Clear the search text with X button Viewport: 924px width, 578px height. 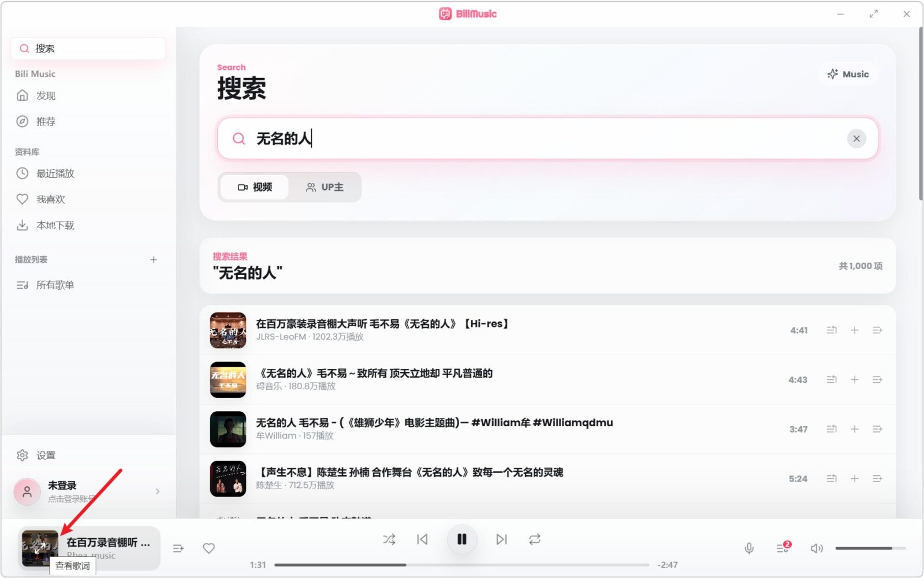pos(856,139)
